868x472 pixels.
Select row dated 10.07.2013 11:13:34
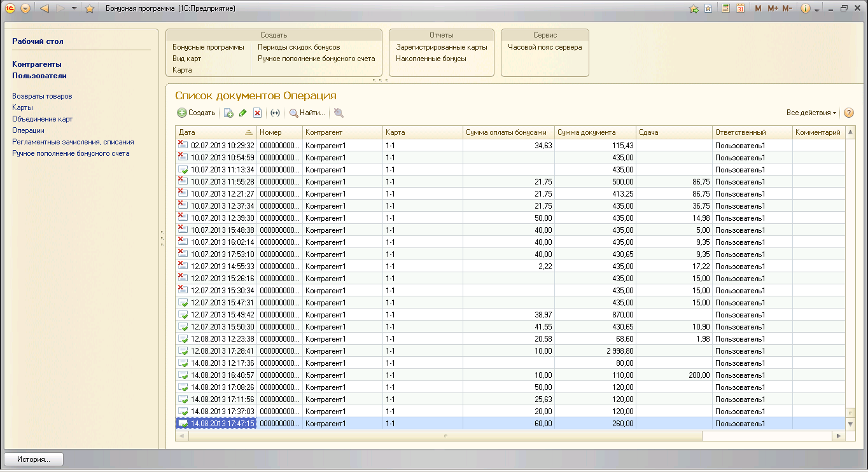[x=510, y=169]
